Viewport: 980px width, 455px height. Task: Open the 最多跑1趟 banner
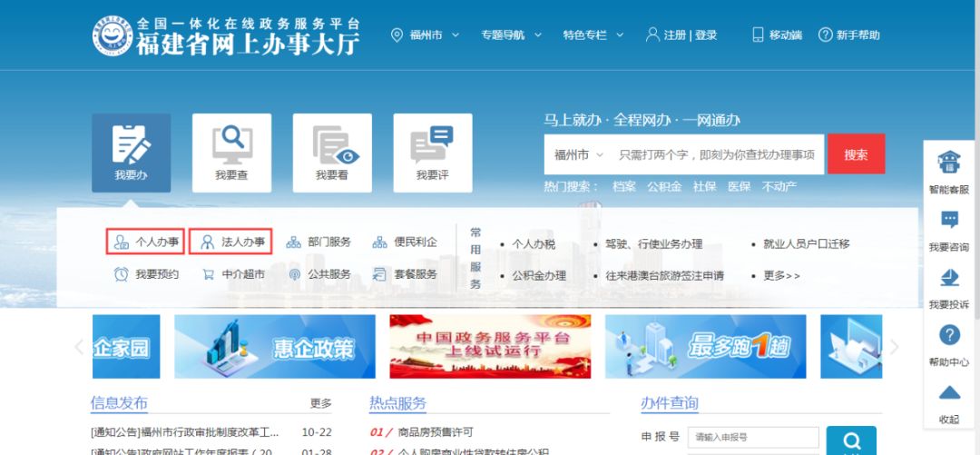706,347
